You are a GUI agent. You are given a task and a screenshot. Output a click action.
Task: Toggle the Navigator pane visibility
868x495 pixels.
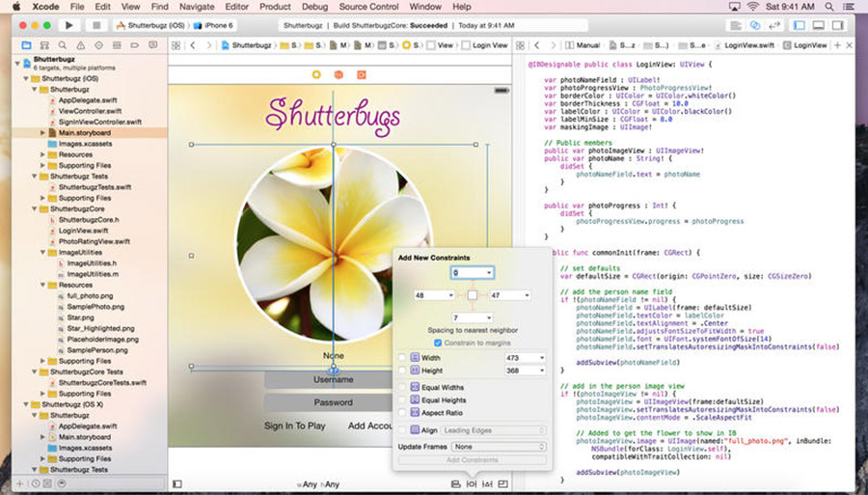point(800,25)
